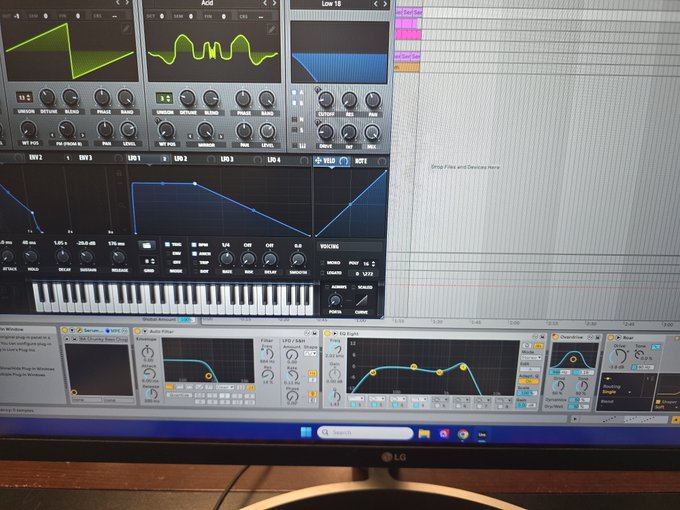This screenshot has width=680, height=510.
Task: Click the Ableton Live taskbar icon
Action: [x=482, y=434]
